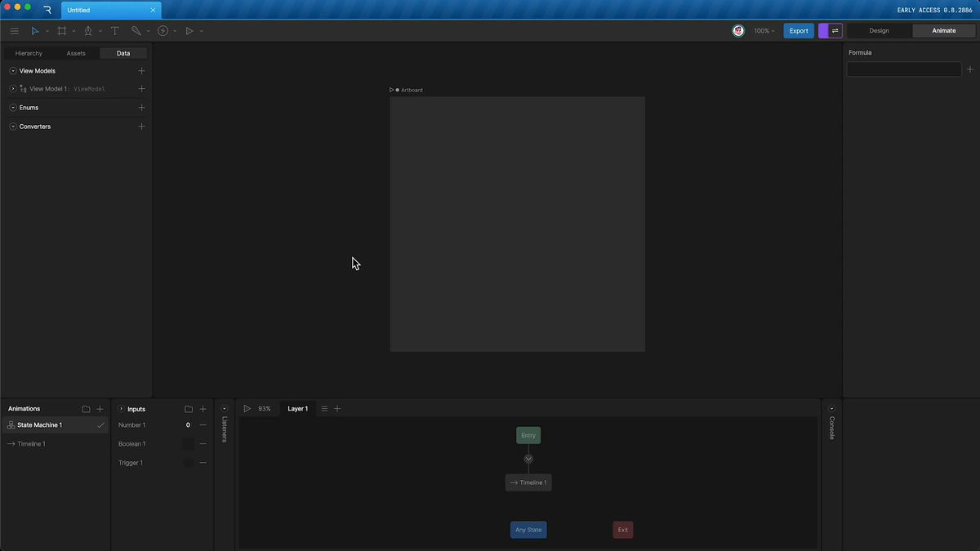Remove the Number 1 input
The width and height of the screenshot is (980, 551).
[x=203, y=425]
